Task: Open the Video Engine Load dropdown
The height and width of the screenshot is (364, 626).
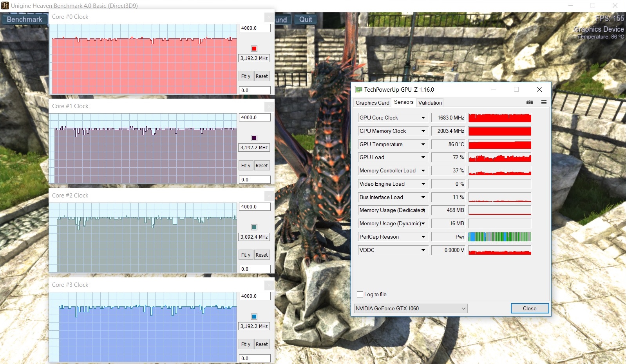Action: [x=423, y=184]
